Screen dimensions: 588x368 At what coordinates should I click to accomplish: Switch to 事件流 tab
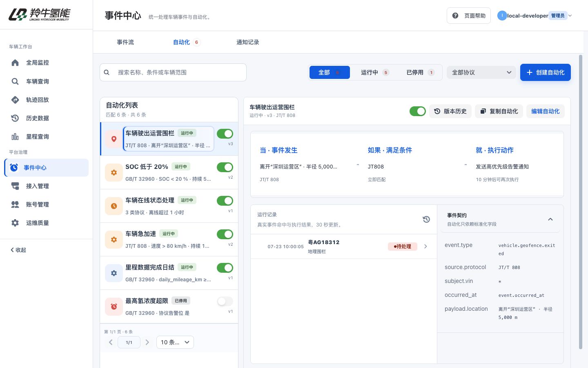[125, 42]
